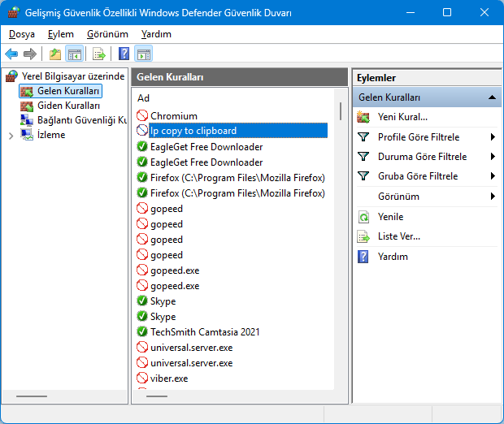The image size is (504, 424).
Task: Click the Up one level folder icon
Action: 55,54
